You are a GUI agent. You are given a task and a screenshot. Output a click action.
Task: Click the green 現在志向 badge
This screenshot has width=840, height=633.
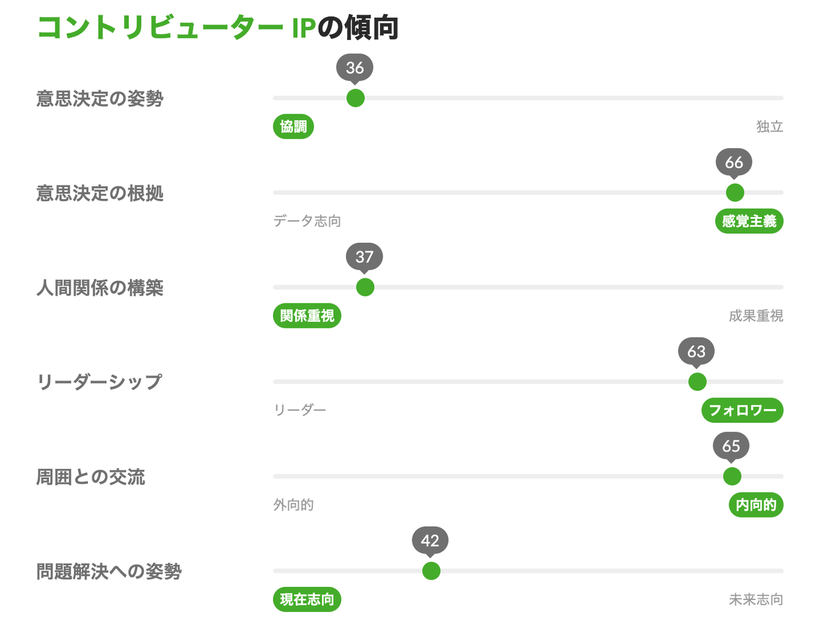pos(307,599)
